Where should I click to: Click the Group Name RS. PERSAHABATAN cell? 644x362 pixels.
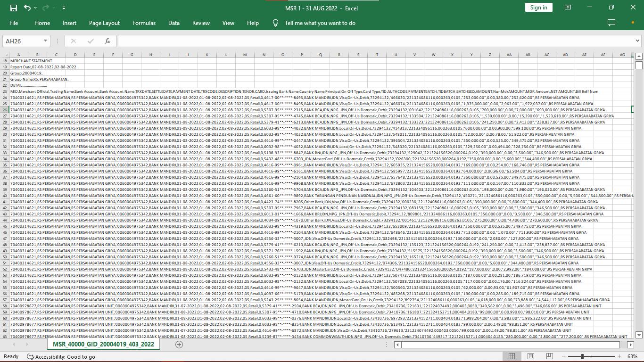(39, 79)
